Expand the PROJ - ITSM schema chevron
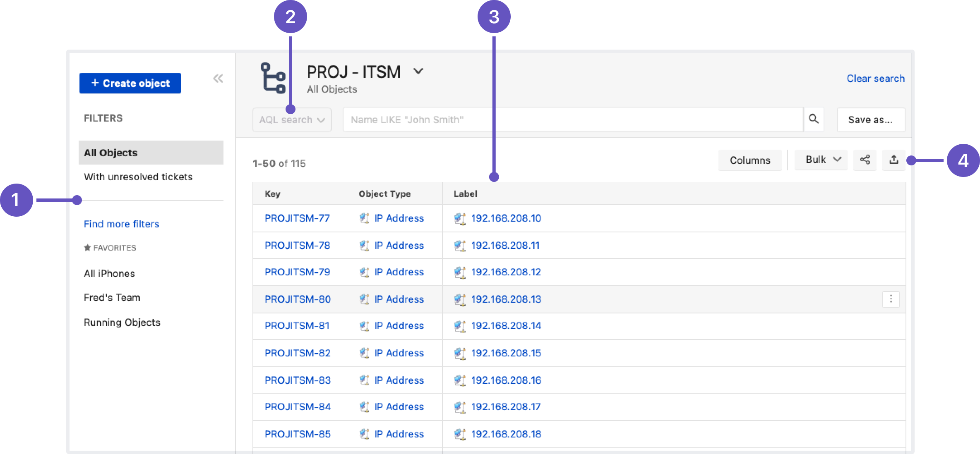Screen dimensions: 980x454 click(x=418, y=72)
